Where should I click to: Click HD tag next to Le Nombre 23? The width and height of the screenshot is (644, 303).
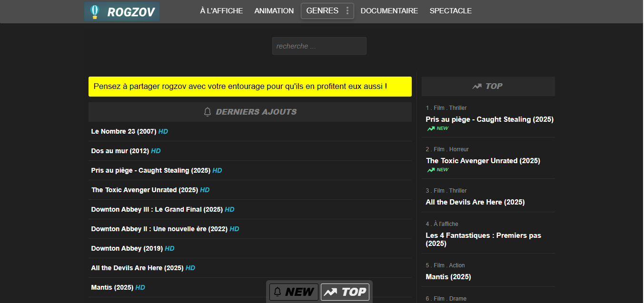point(163,131)
